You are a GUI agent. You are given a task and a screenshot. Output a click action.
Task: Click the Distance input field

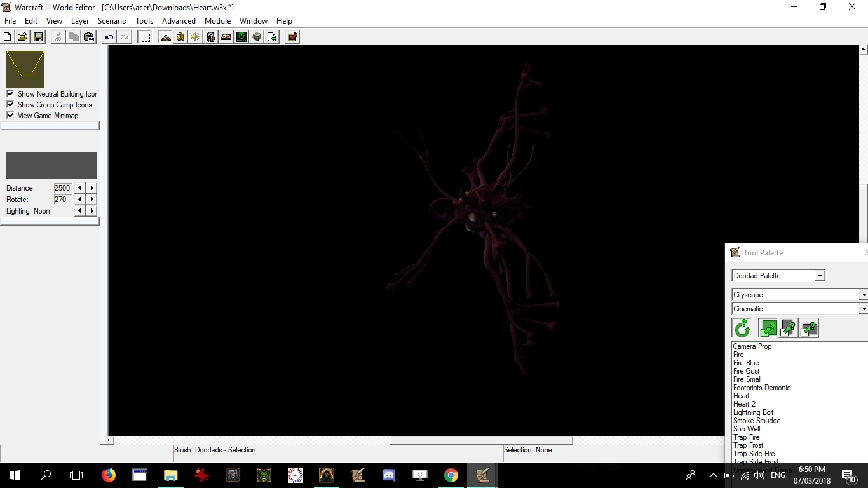point(63,188)
